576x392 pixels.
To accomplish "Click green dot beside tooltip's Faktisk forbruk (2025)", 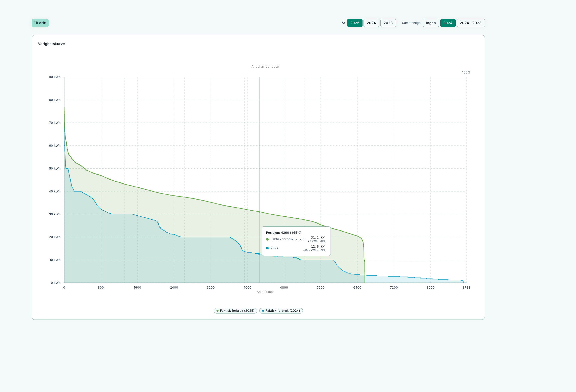I will click(267, 239).
